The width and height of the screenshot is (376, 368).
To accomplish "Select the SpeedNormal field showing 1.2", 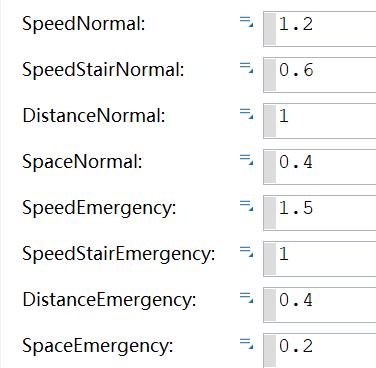I will click(x=320, y=29).
